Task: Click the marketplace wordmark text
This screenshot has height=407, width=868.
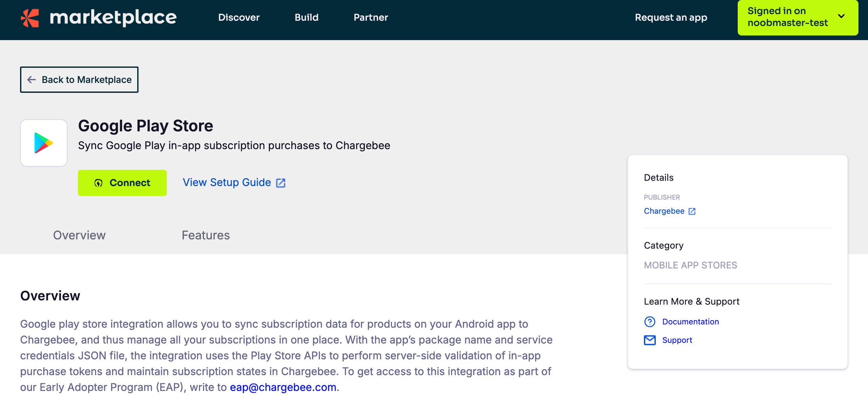Action: 113,18
